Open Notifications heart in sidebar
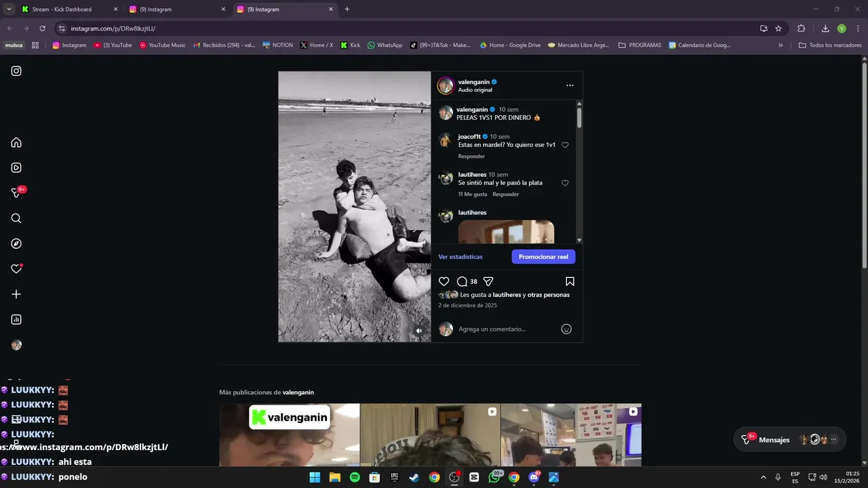 (x=16, y=269)
